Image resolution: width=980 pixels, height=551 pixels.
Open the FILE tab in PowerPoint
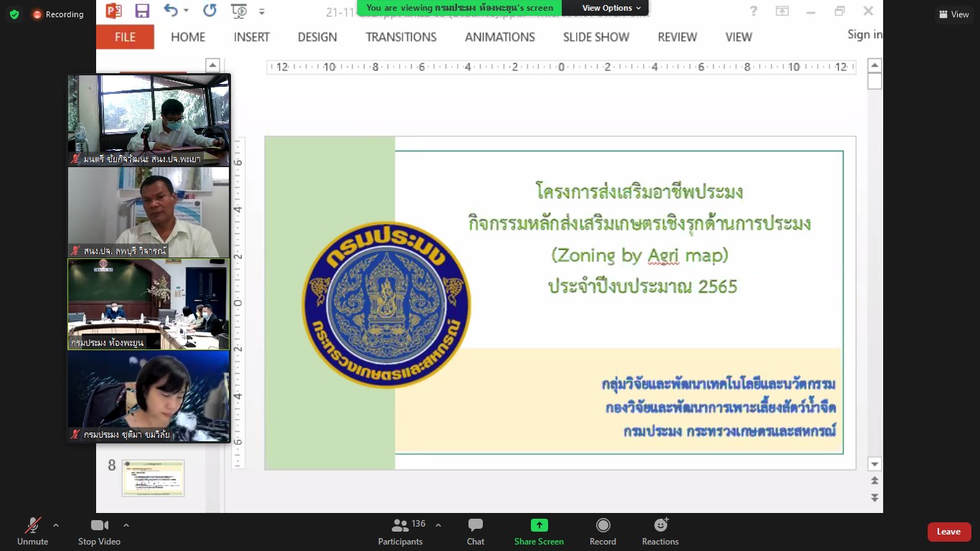click(125, 37)
